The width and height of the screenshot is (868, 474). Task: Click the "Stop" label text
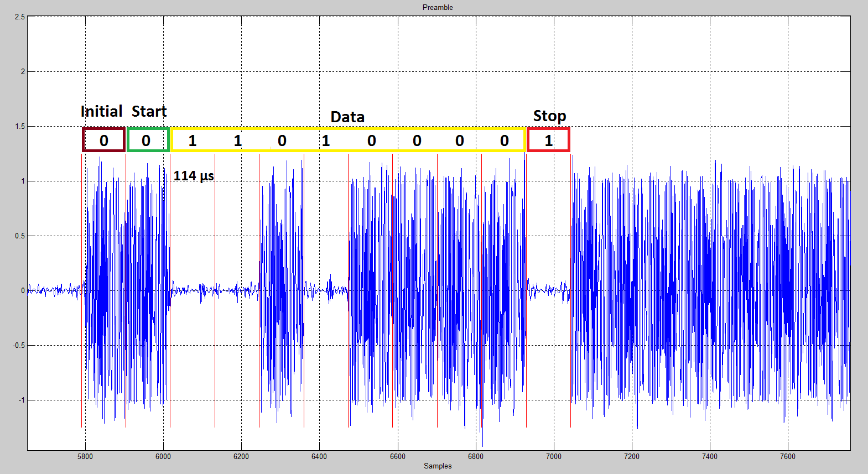(x=549, y=116)
